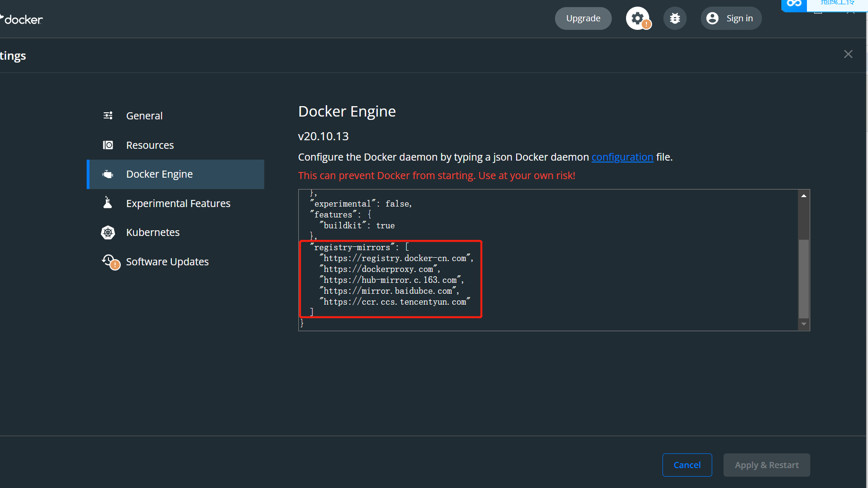Click the Experimental Features flask icon
The image size is (868, 488).
(x=108, y=203)
